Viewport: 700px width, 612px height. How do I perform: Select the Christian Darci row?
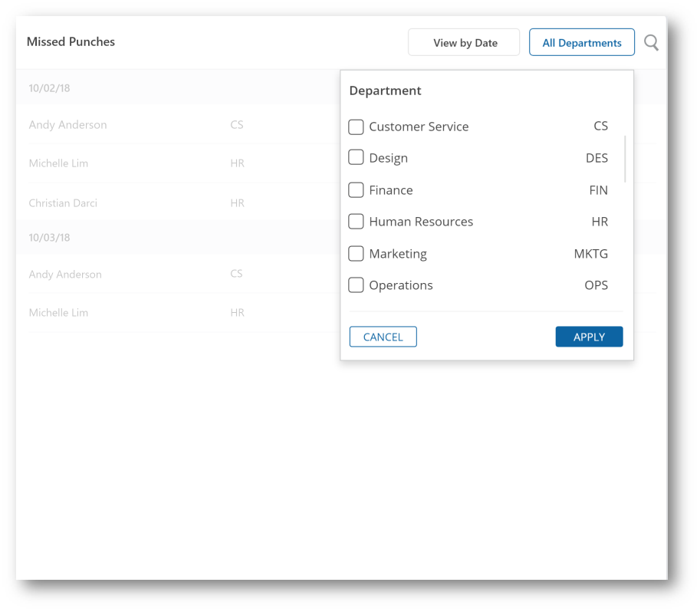[63, 203]
